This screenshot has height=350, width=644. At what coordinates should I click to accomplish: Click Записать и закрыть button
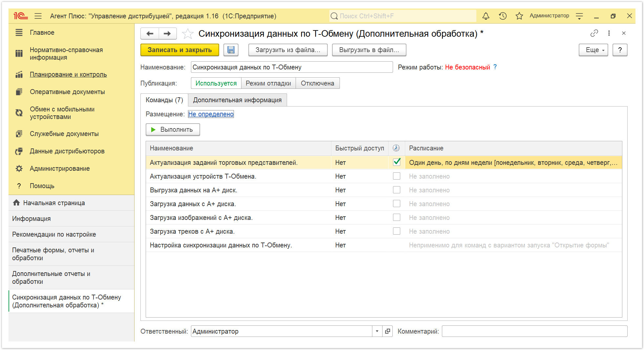(180, 50)
